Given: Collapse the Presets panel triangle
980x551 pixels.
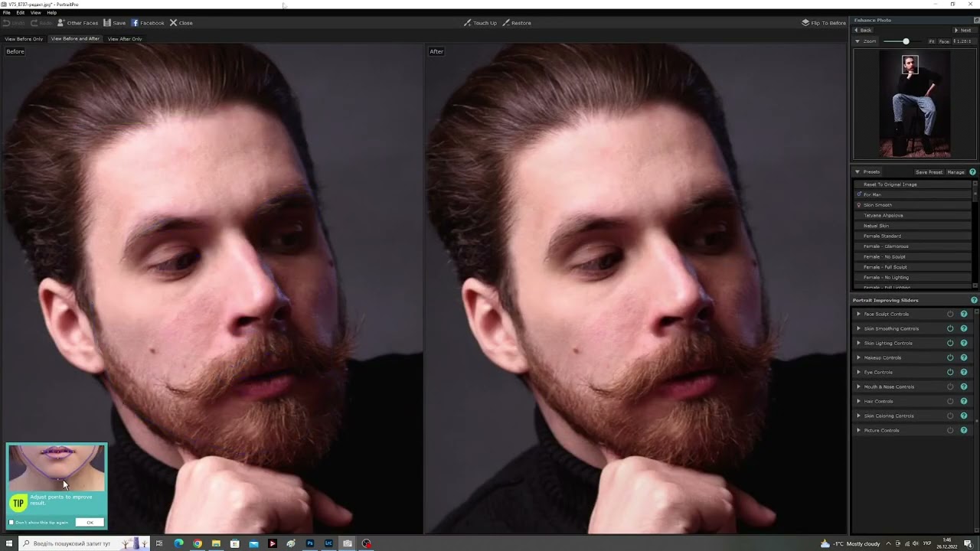Looking at the screenshot, I should click(857, 172).
